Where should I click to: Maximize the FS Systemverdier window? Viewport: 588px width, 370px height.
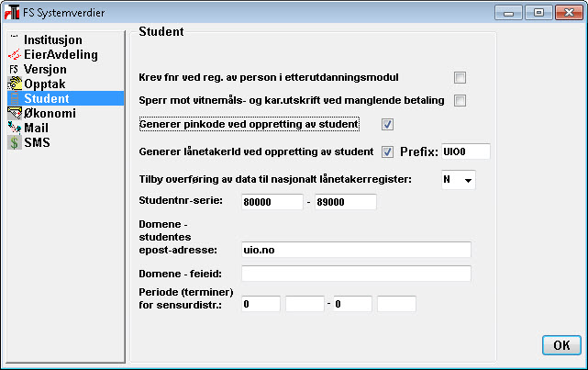(538, 13)
